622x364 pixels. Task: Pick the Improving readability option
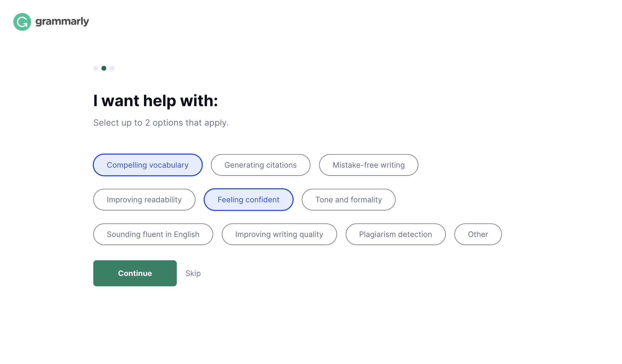point(144,200)
